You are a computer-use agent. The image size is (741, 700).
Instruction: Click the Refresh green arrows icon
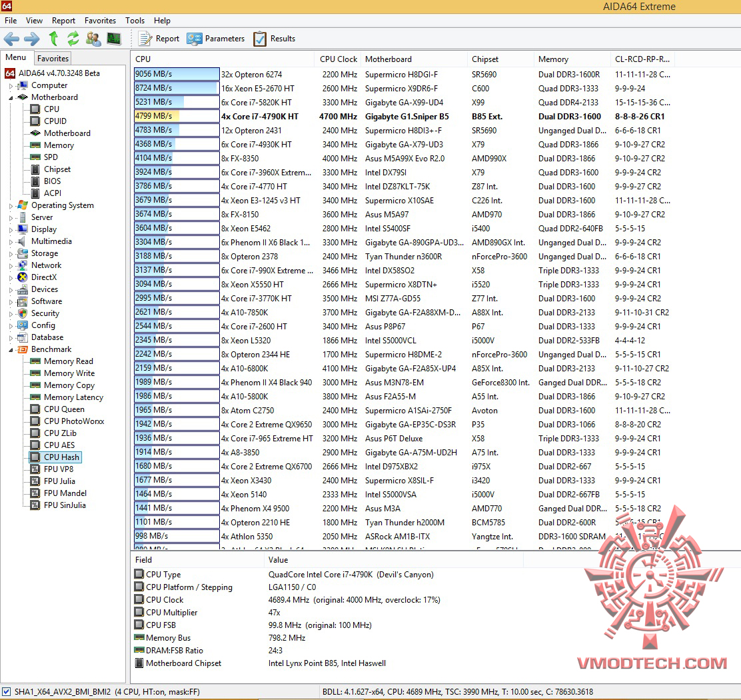(73, 38)
